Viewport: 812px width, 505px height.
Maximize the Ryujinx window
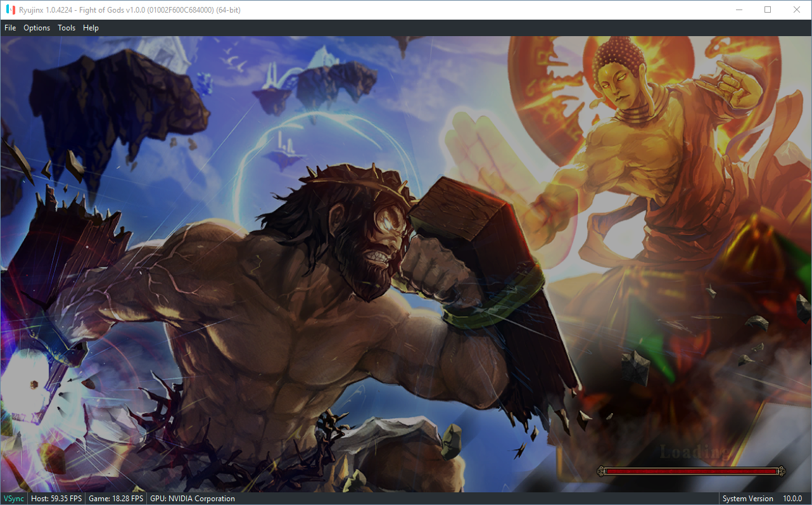(x=768, y=10)
